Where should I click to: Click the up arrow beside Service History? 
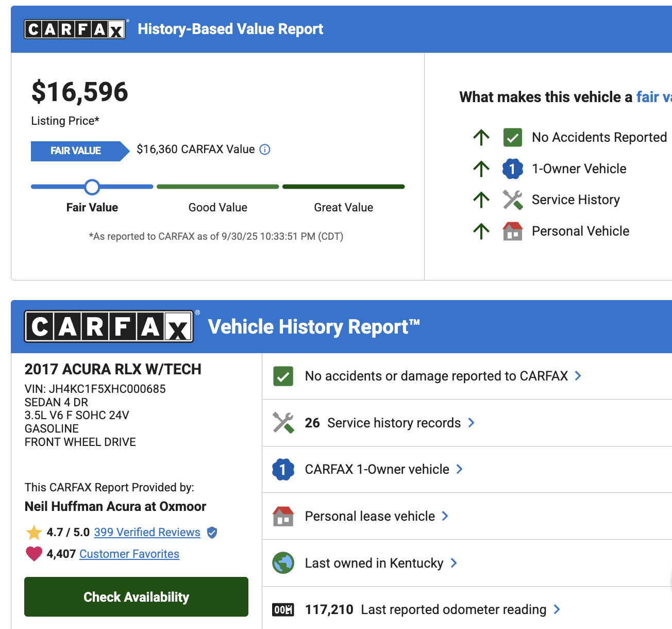(481, 200)
